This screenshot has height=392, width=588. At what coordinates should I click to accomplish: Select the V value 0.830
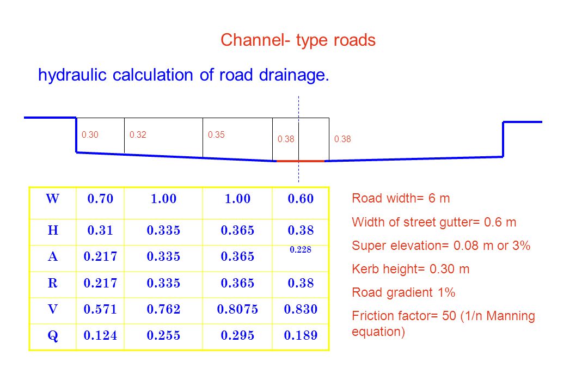[x=301, y=309]
